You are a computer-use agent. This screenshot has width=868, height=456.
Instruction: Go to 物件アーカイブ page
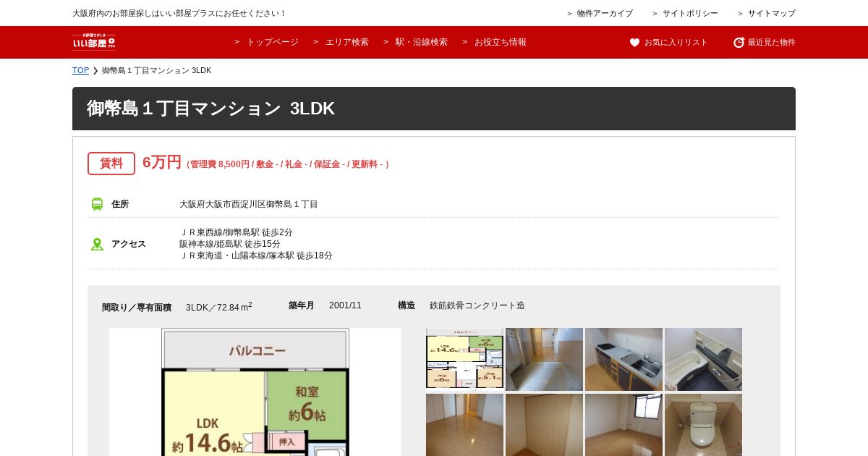pyautogui.click(x=605, y=13)
